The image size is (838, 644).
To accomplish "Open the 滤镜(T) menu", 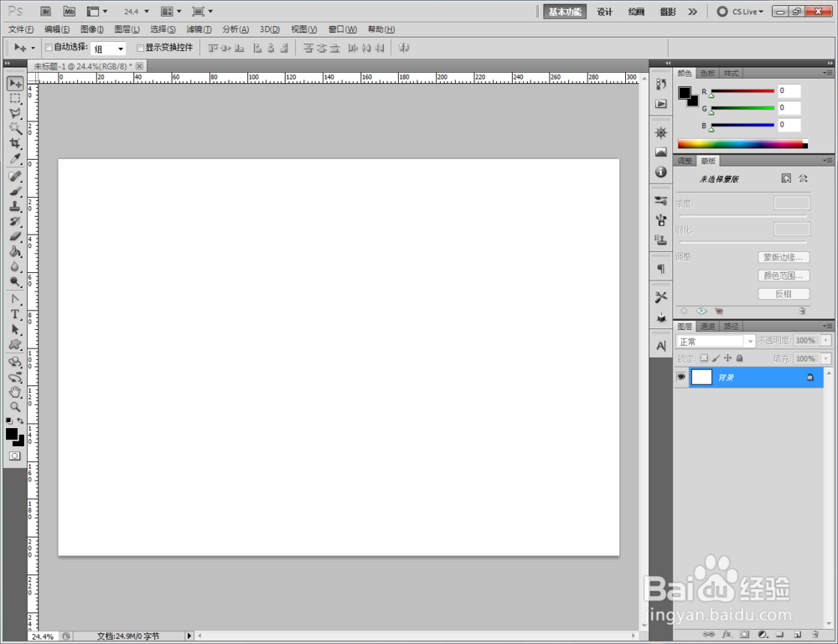I will [x=199, y=29].
